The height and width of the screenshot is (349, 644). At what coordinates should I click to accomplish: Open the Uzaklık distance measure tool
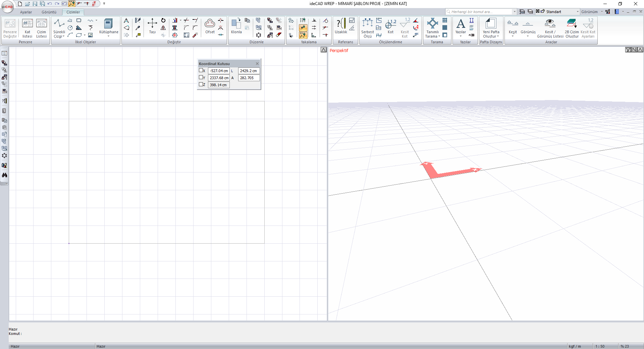341,24
